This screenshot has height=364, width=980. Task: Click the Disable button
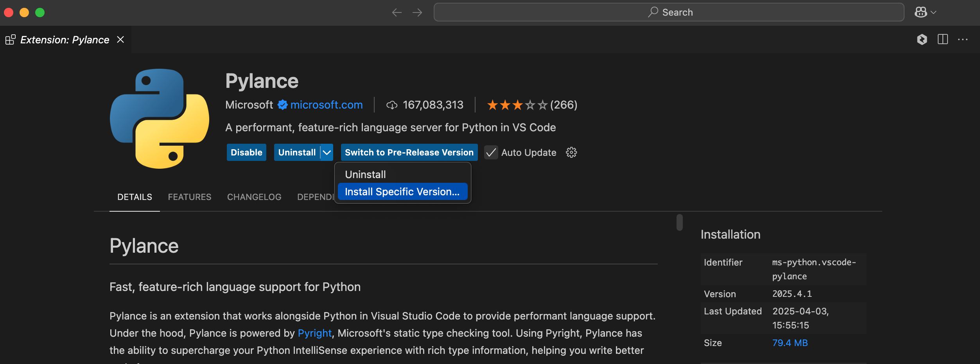point(246,152)
